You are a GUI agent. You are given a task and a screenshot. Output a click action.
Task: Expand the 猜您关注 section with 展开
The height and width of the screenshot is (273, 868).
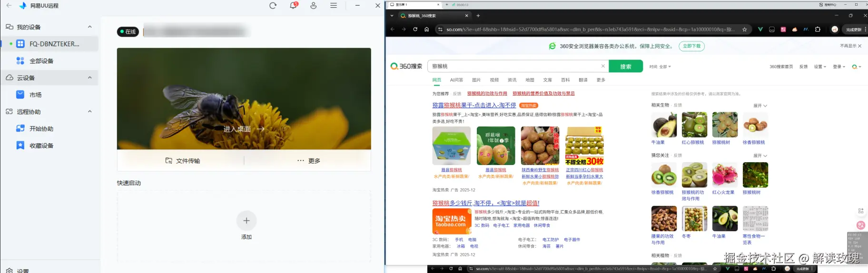pyautogui.click(x=760, y=156)
